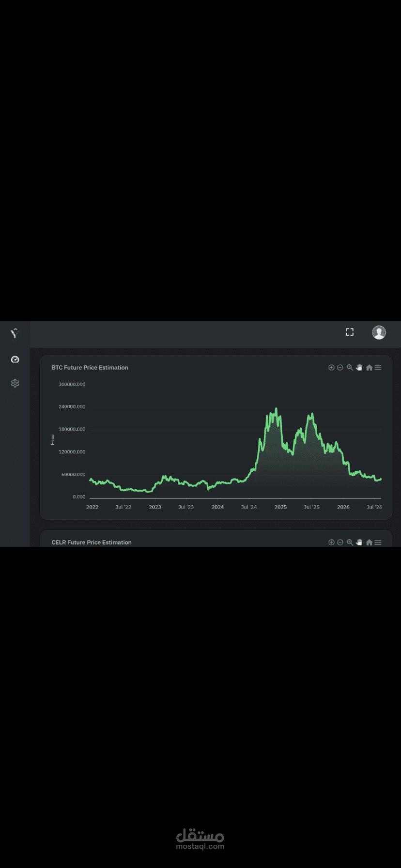
Task: Select the BTC Future Price Estimation title
Action: (x=90, y=368)
